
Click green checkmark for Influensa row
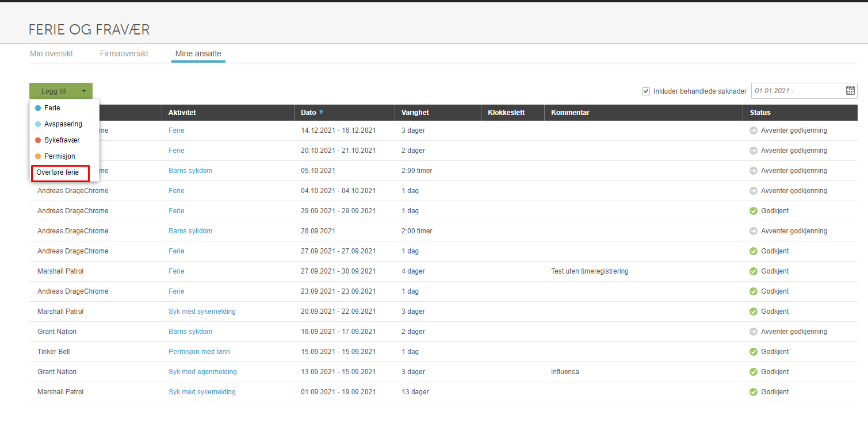(x=754, y=372)
